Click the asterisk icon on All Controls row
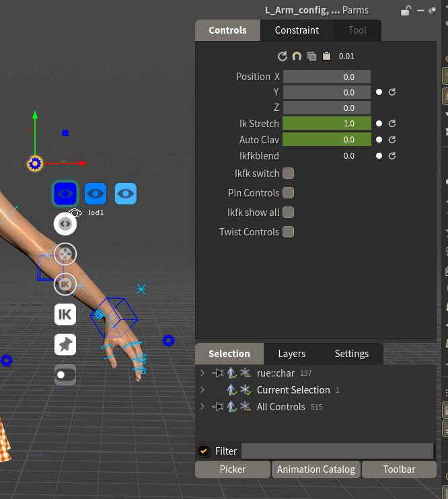 pyautogui.click(x=245, y=406)
